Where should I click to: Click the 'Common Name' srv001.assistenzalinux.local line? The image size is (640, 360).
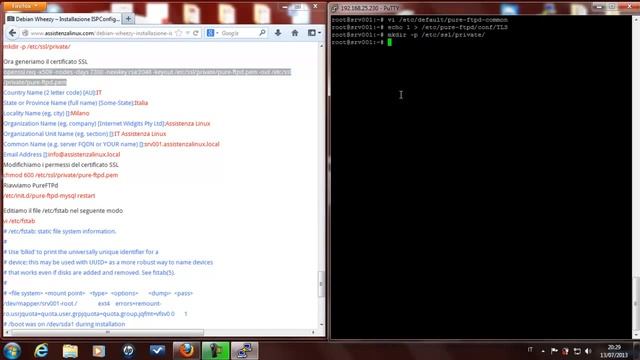coord(111,144)
